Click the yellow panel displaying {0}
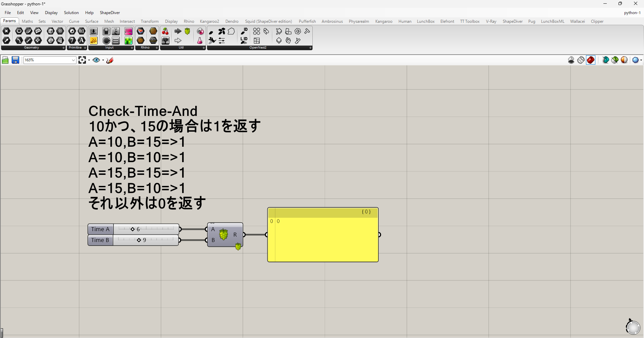 tap(323, 234)
